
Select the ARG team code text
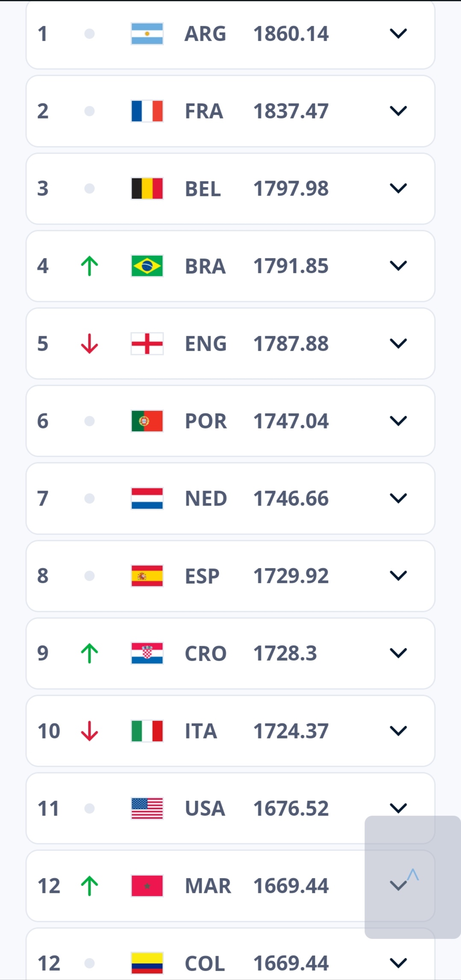coord(205,34)
